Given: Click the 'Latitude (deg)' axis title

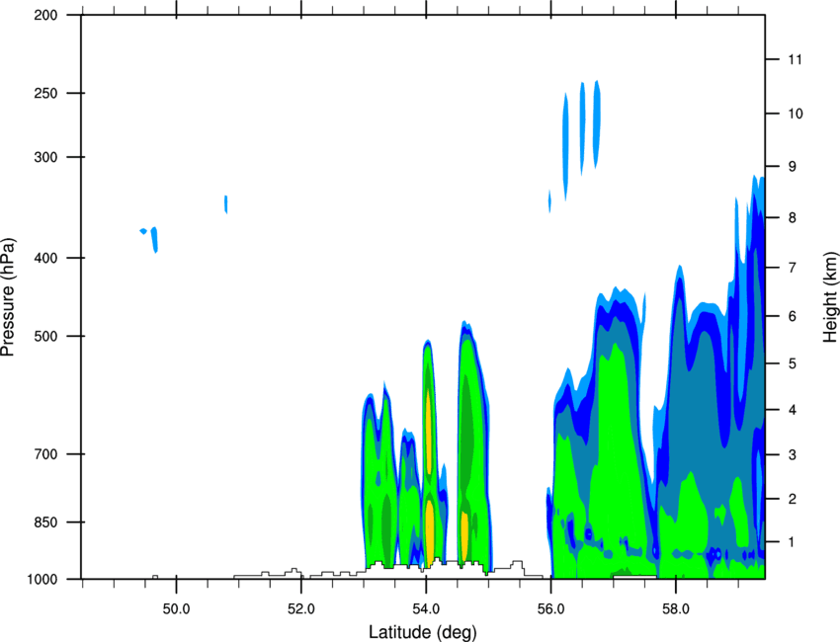Looking at the screenshot, I should [423, 632].
